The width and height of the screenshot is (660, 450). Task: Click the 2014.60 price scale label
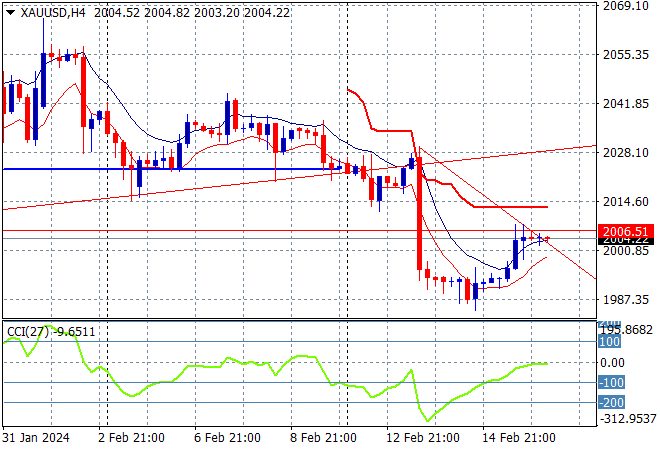click(625, 202)
